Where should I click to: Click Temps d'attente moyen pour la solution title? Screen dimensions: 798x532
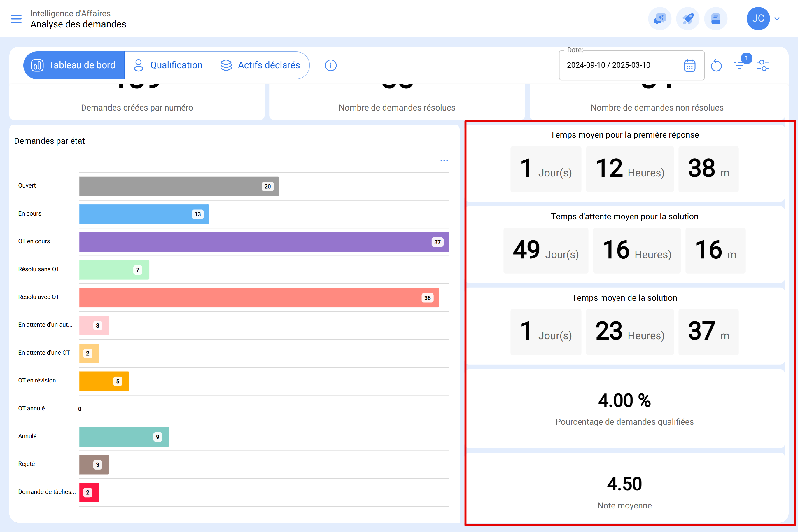coord(624,216)
